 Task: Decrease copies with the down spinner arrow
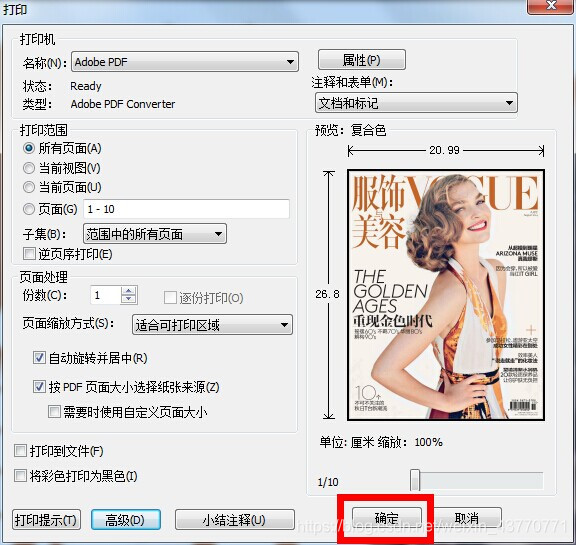pos(129,299)
